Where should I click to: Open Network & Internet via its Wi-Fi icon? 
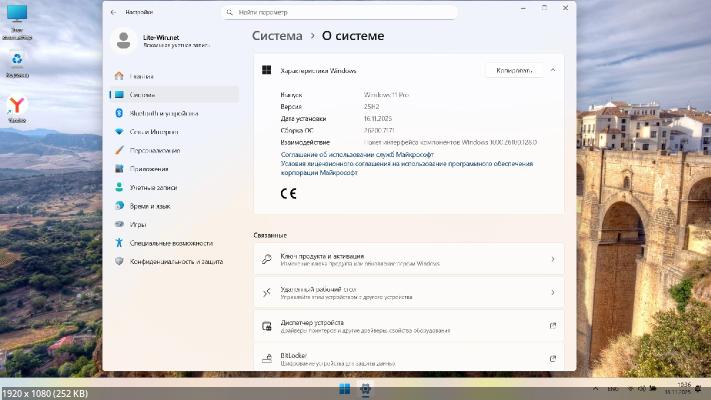120,131
